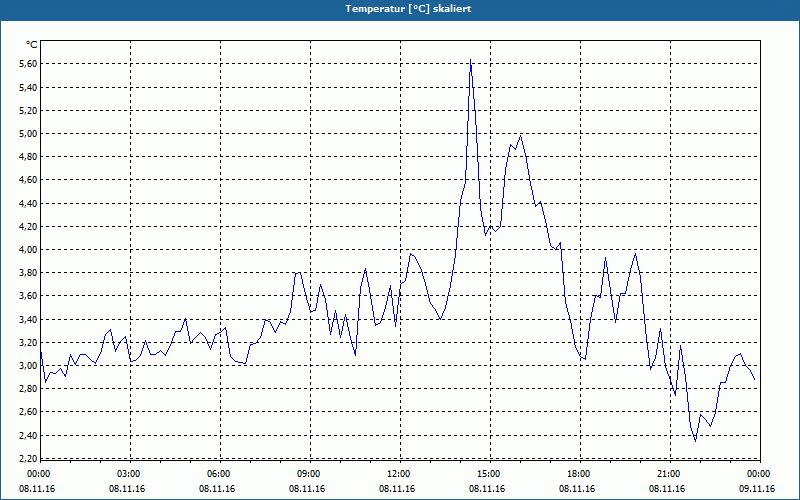Click the curve's lowest point after 21:00

point(695,441)
